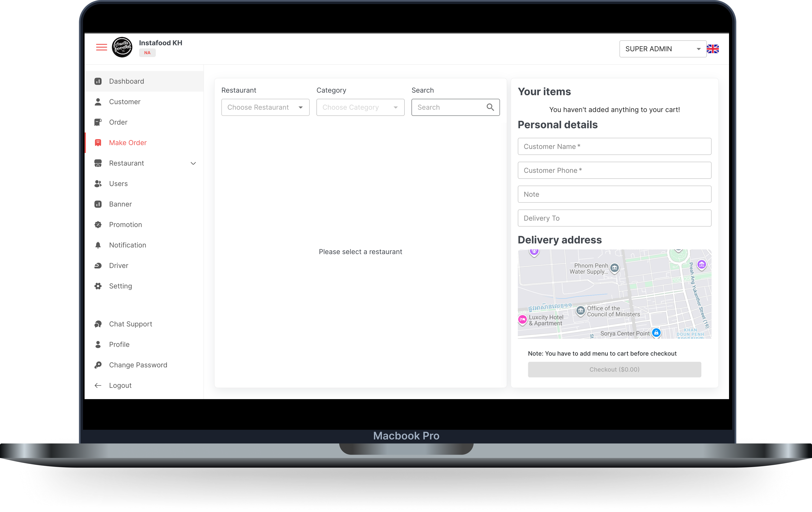Viewport: 812px width, 512px height.
Task: Click 'Please select a restaurant' message
Action: click(x=360, y=252)
